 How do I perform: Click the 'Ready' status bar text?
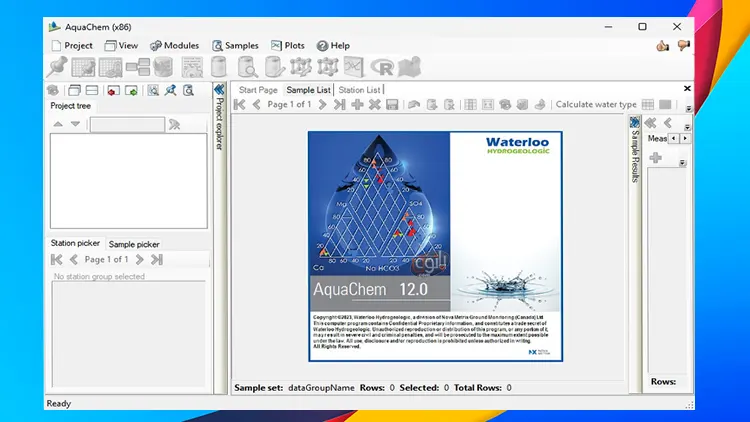(x=59, y=403)
